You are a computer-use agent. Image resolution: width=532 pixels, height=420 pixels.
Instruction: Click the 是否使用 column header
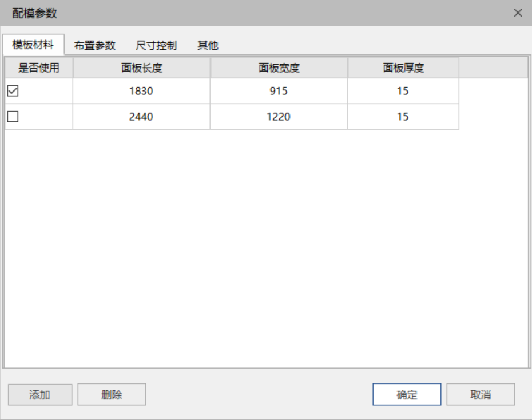pyautogui.click(x=39, y=68)
